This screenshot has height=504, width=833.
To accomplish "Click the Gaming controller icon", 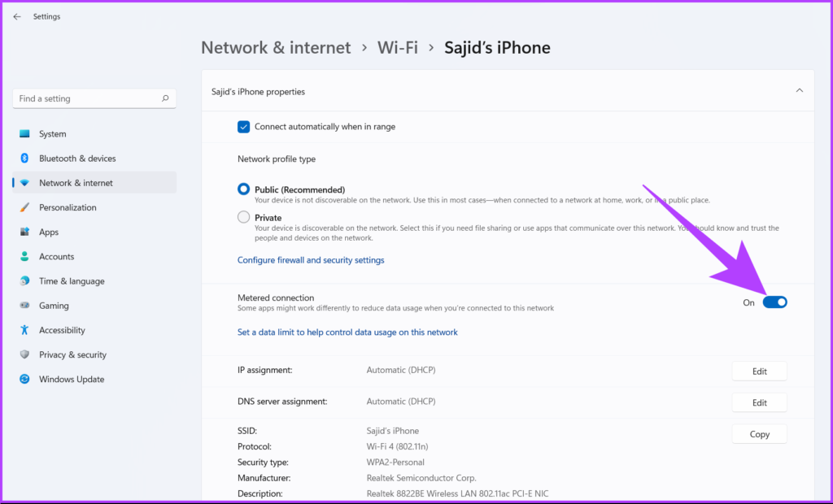I will [24, 306].
